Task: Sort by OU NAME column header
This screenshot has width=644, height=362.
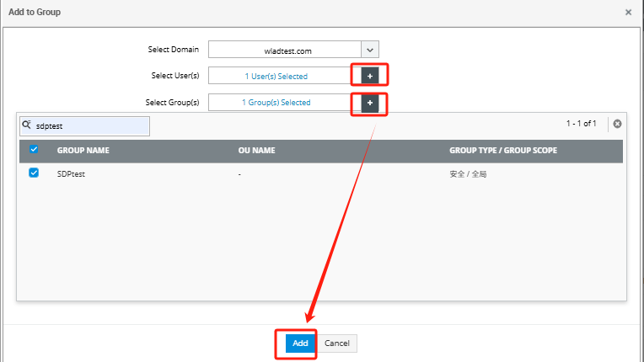Action: click(x=259, y=151)
